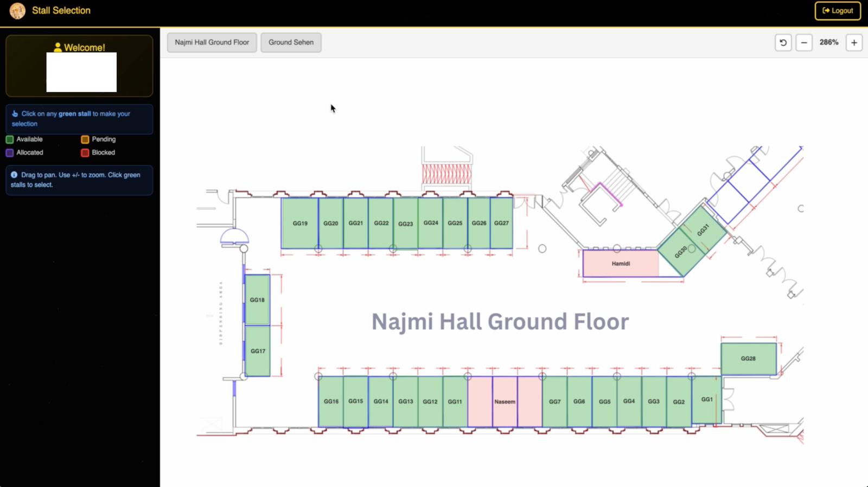Pick stall GG1 in bottom row
Viewport: 868px width, 487px height.
[x=706, y=400]
